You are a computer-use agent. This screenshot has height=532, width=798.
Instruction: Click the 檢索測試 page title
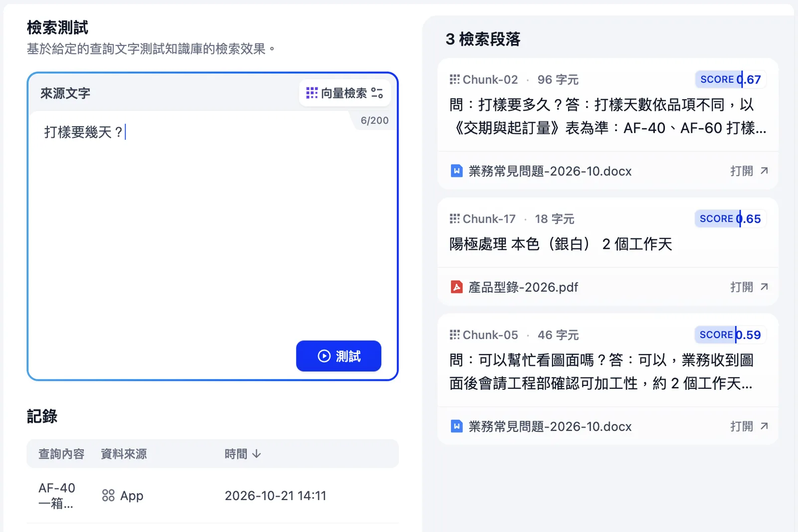pyautogui.click(x=57, y=27)
